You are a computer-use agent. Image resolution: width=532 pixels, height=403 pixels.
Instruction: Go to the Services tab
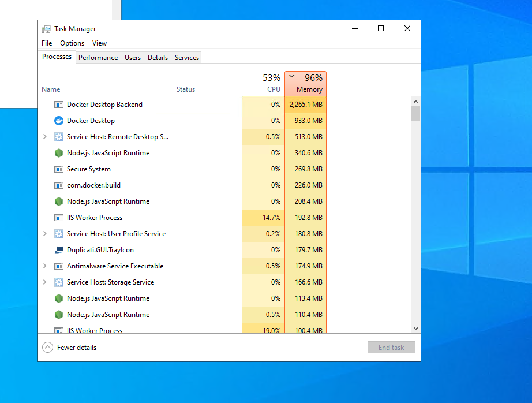187,58
